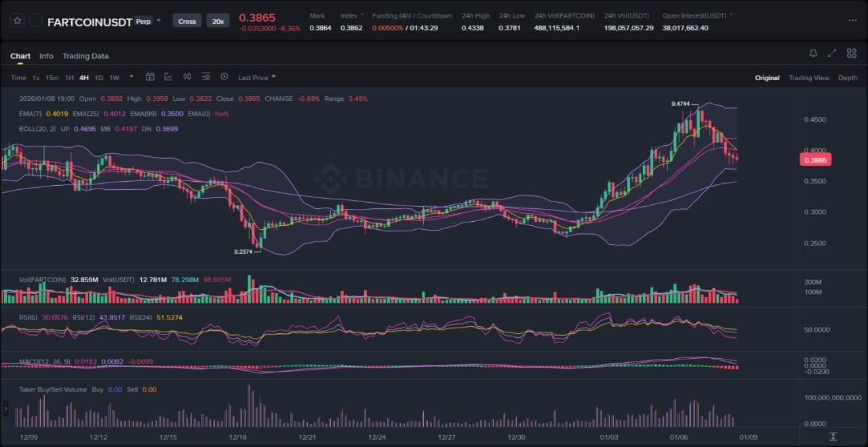868x447 pixels.
Task: Select the 1H interval
Action: coord(69,77)
